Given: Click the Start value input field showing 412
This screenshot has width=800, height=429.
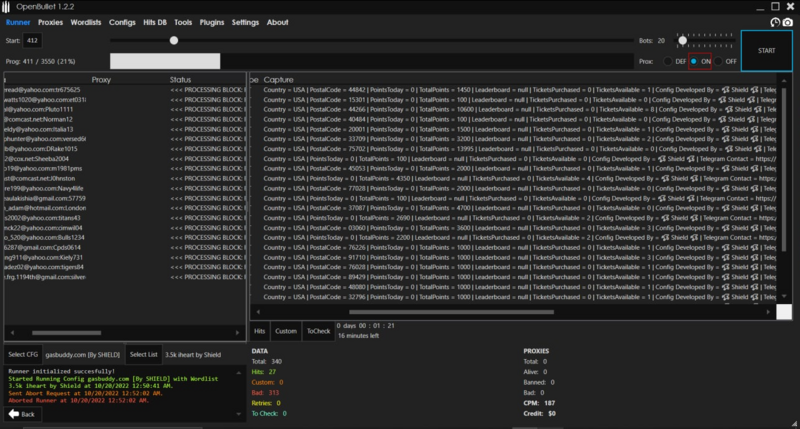Looking at the screenshot, I should (32, 40).
